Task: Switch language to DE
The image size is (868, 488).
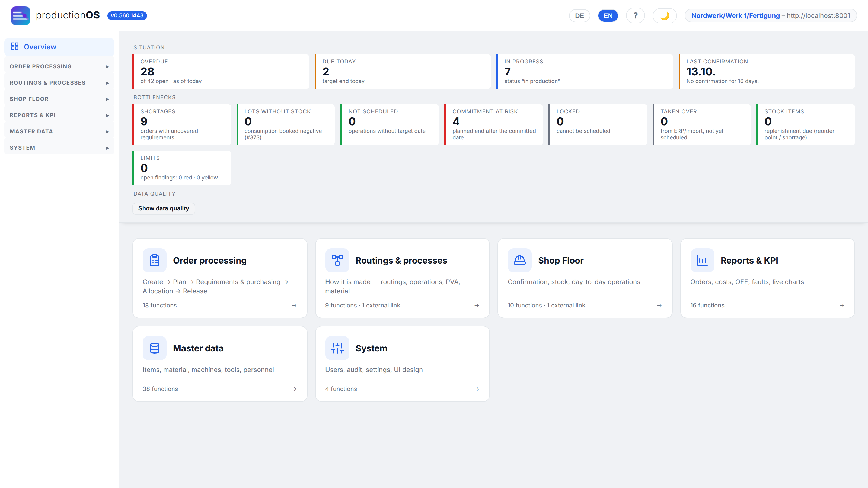Action: [580, 15]
